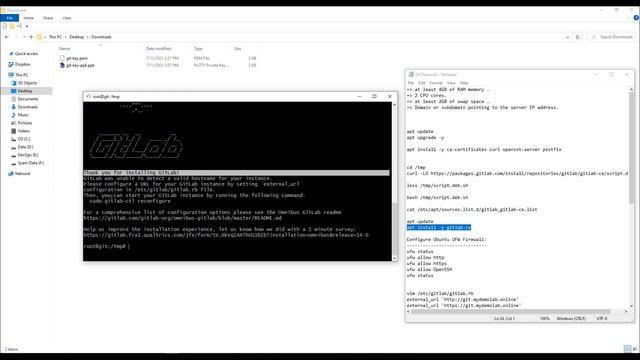This screenshot has height=360, width=640.
Task: Select OS (C:) drive in navigation pane
Action: (x=24, y=139)
